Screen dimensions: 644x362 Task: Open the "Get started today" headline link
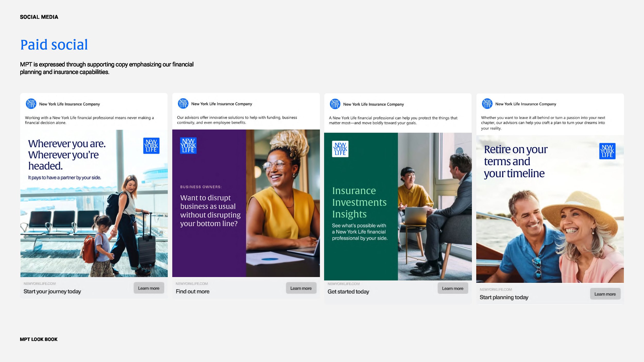[x=348, y=292]
